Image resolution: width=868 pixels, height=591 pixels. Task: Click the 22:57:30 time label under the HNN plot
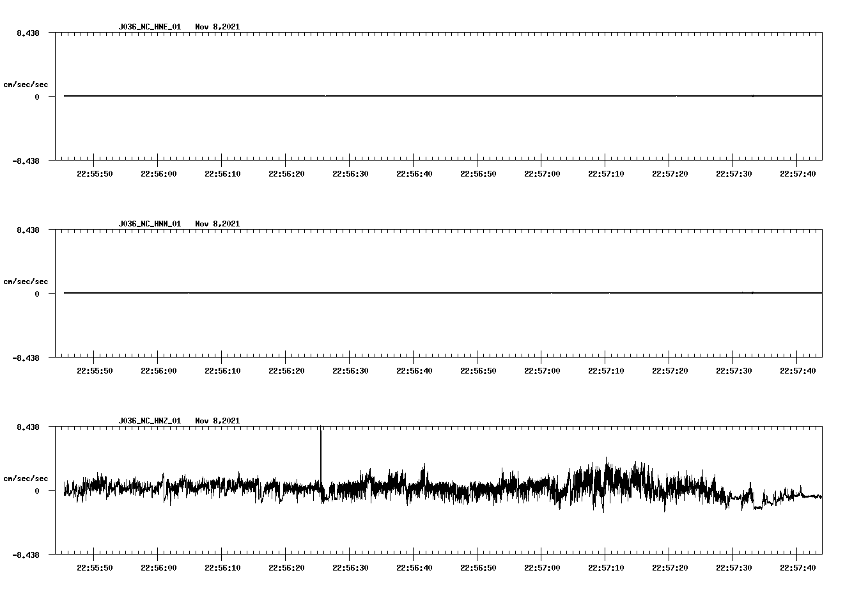(x=734, y=371)
